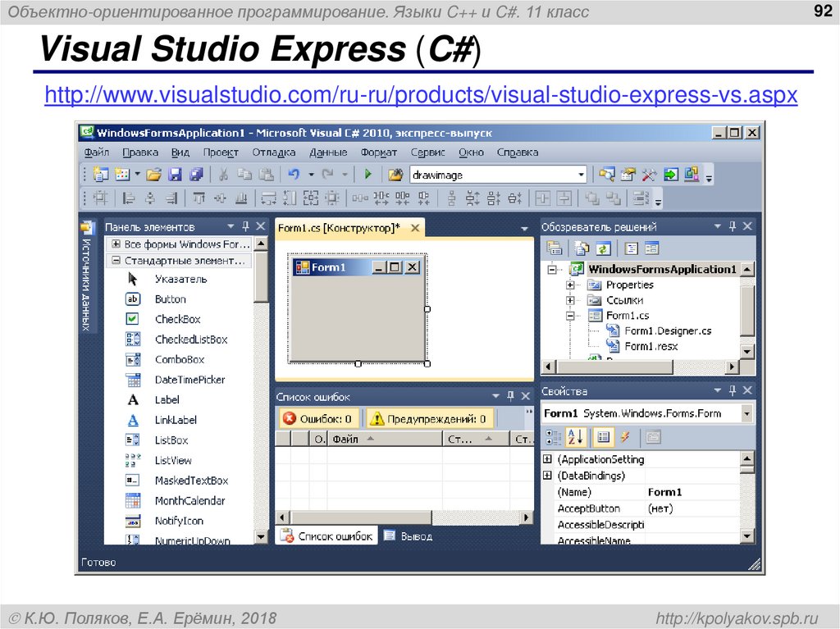840x629 pixels.
Task: Click the Alphabetical sort A-Z icon in Properties
Action: click(x=575, y=438)
